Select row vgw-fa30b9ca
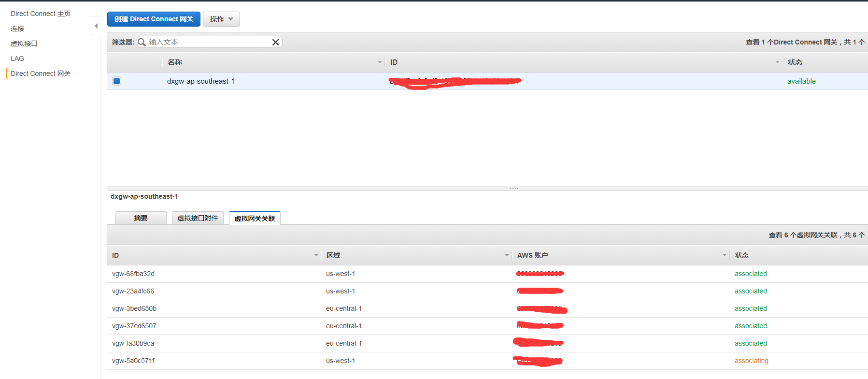The image size is (868, 379). (487, 343)
